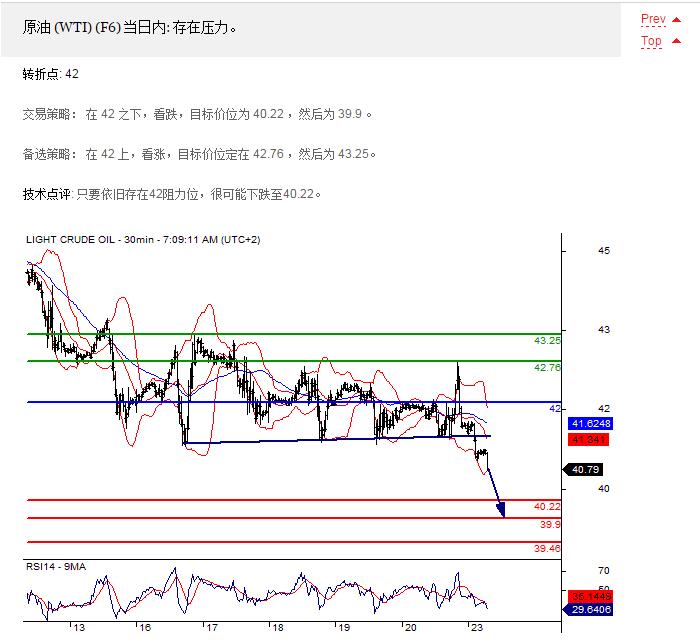Select date 19 on the time axis
The width and height of the screenshot is (700, 642).
pos(344,628)
